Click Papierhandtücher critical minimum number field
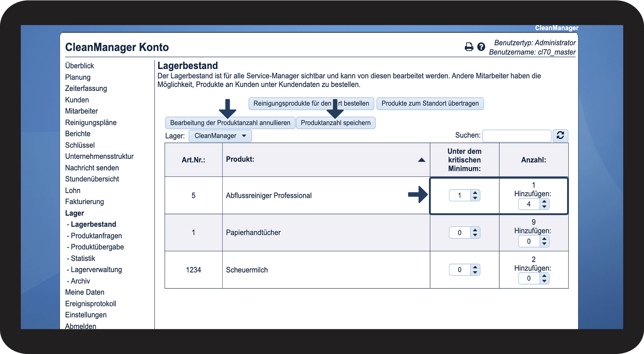The height and width of the screenshot is (354, 644). pyautogui.click(x=460, y=233)
